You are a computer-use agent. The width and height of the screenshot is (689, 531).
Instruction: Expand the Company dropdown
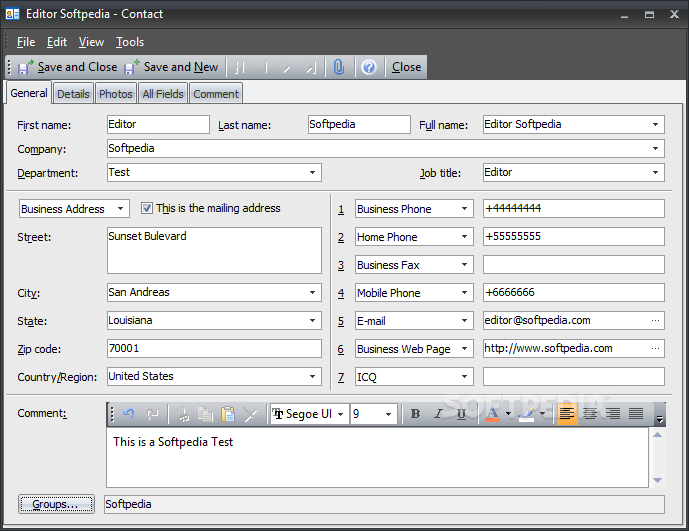coord(655,149)
